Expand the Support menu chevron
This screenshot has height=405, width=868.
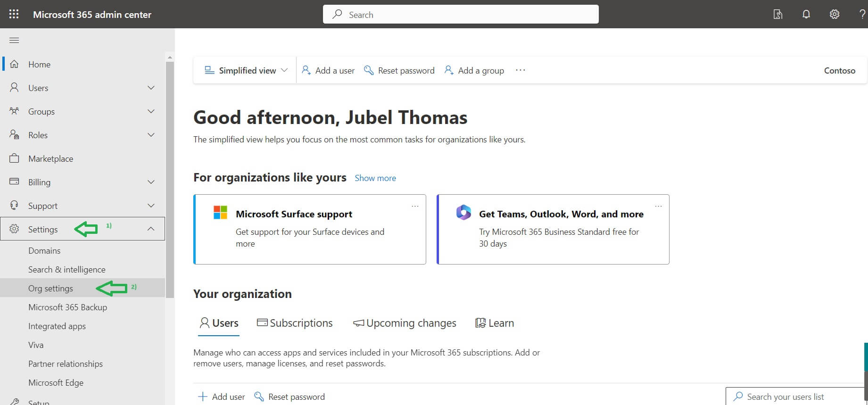pos(151,206)
